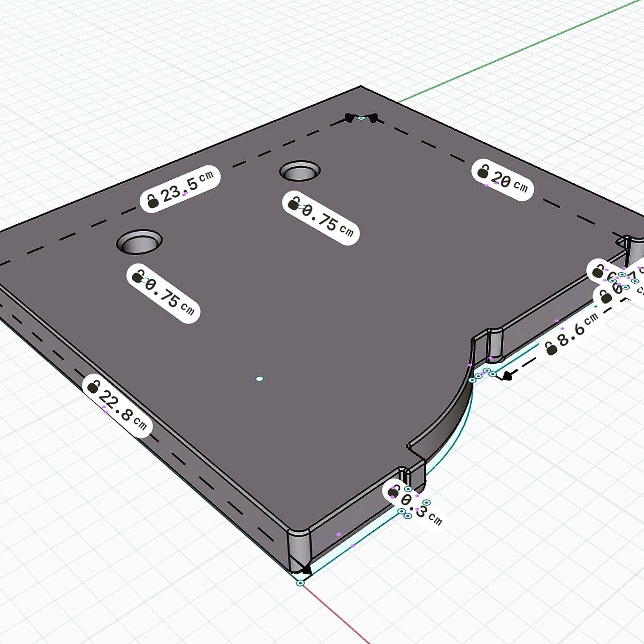This screenshot has height=644, width=644.
Task: Click the lock icon beside 20 cm
Action: pyautogui.click(x=483, y=172)
